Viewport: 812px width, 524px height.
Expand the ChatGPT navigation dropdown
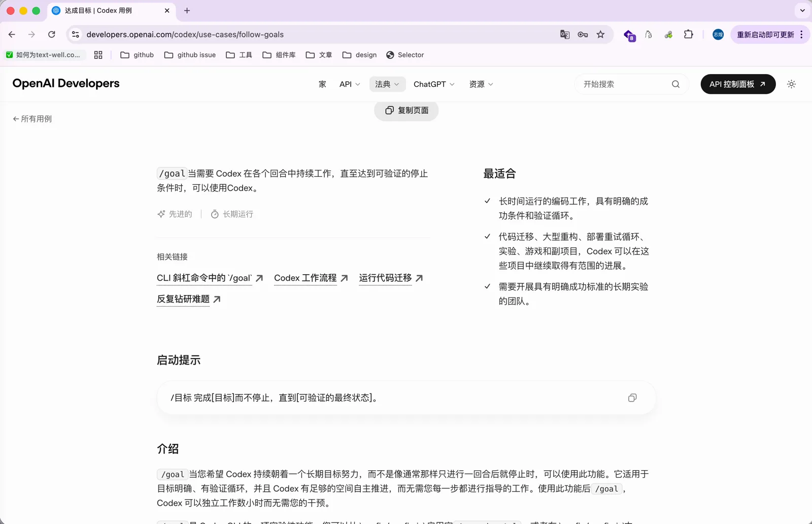click(434, 84)
